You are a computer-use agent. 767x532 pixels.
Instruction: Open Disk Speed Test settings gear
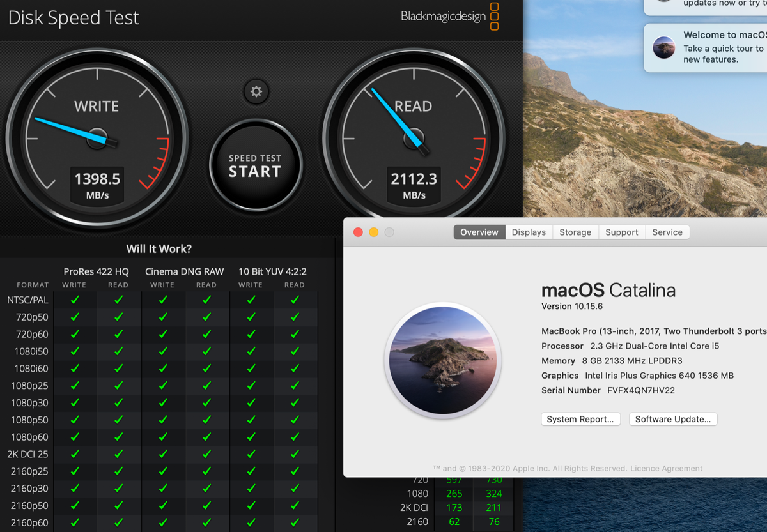tap(256, 92)
